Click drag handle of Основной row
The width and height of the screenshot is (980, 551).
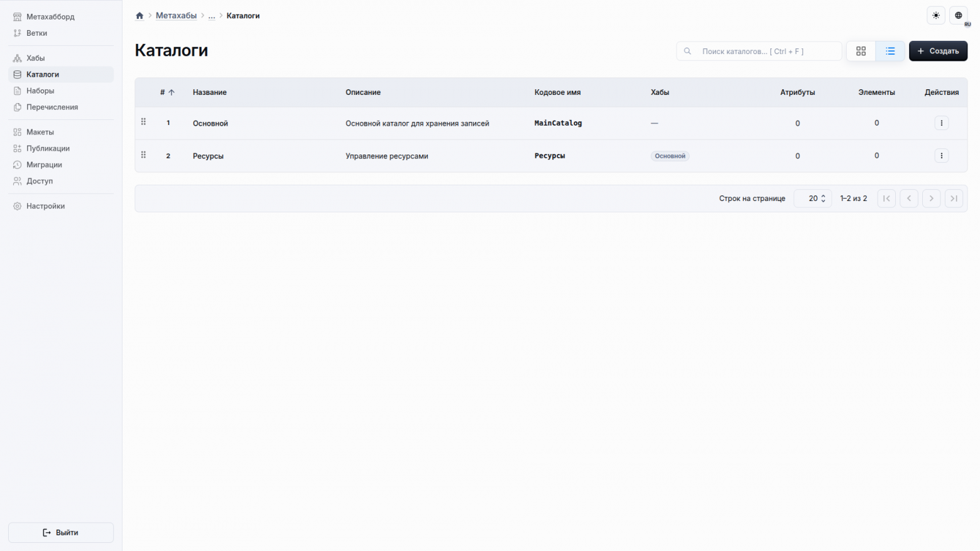click(144, 122)
